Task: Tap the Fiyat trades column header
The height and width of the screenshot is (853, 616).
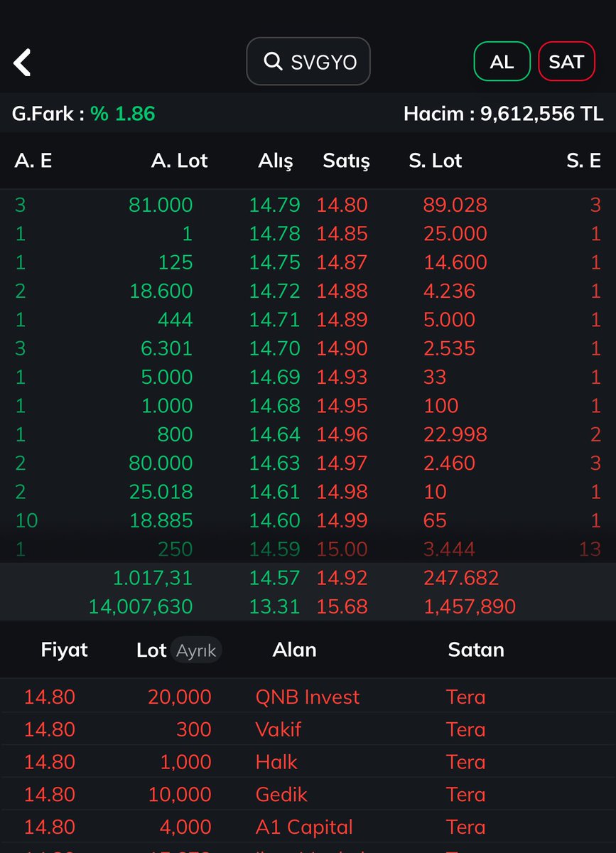Action: (65, 650)
